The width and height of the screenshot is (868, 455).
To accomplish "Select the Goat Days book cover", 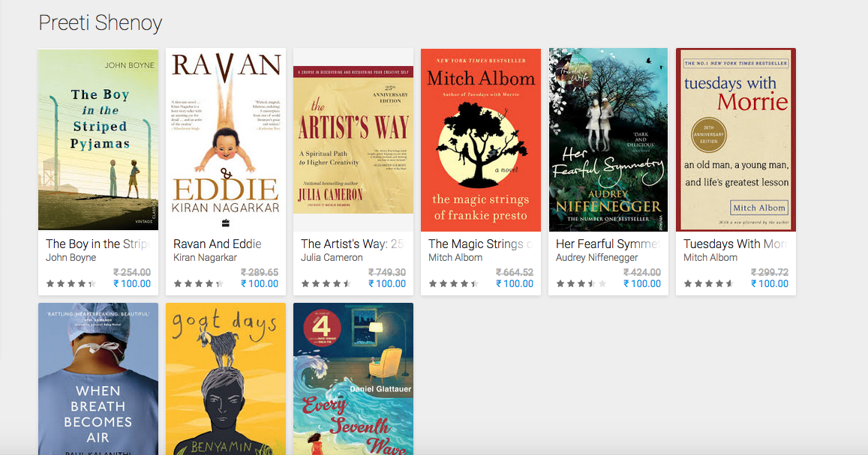I will 226,379.
